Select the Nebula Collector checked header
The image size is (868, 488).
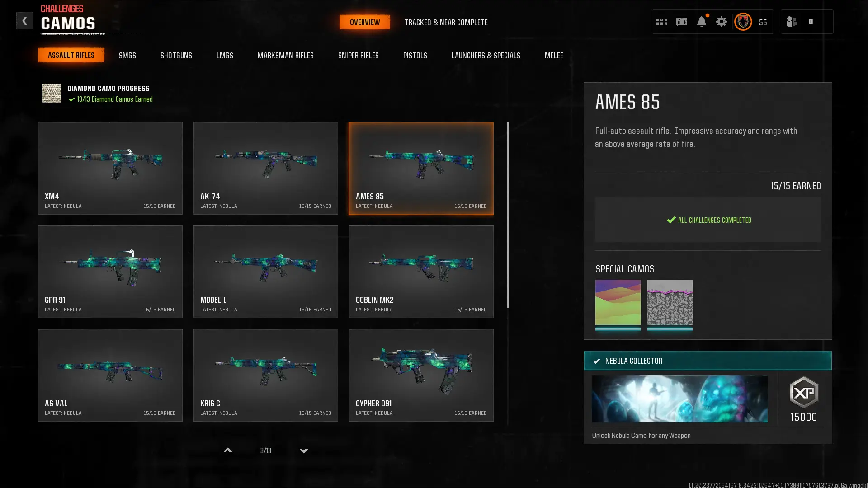tap(708, 361)
